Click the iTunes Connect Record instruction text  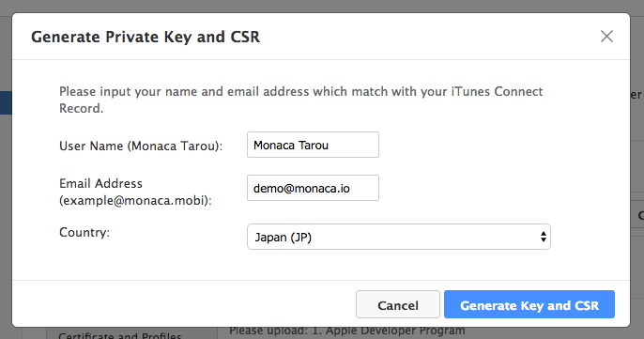[x=301, y=100]
